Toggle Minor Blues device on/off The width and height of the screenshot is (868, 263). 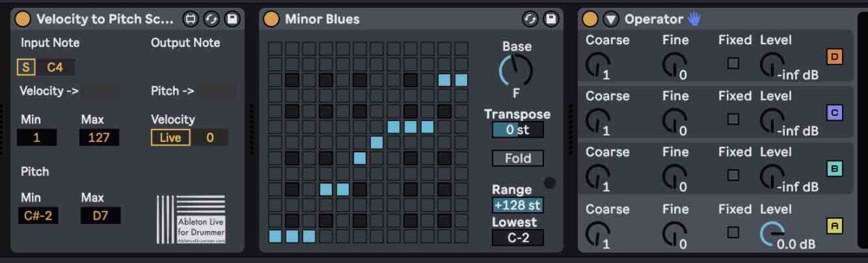coord(271,19)
